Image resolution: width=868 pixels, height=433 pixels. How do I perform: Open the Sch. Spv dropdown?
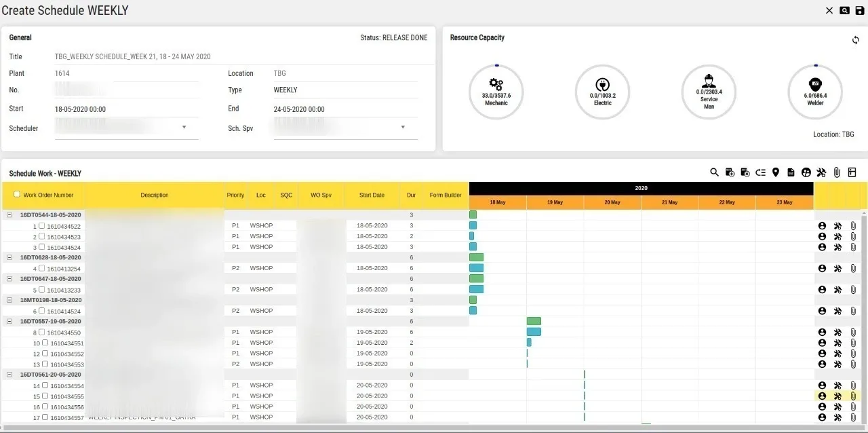pyautogui.click(x=403, y=127)
